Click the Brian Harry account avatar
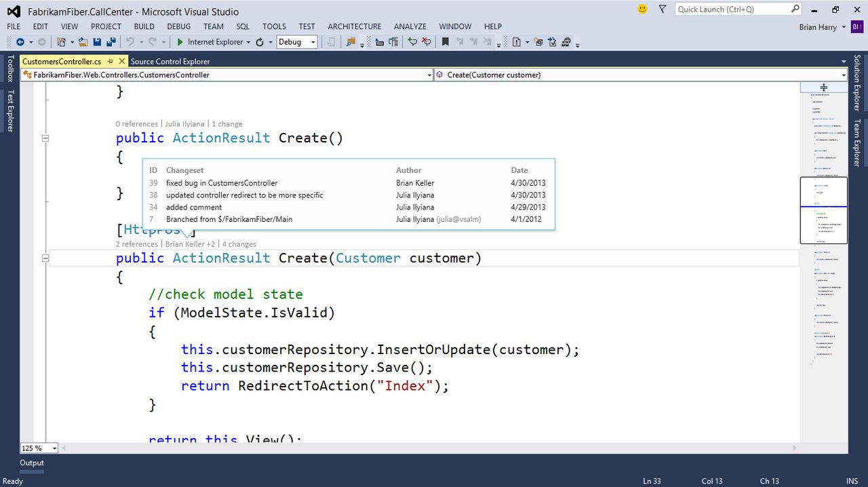Viewport: 868px width, 487px height. pyautogui.click(x=858, y=27)
